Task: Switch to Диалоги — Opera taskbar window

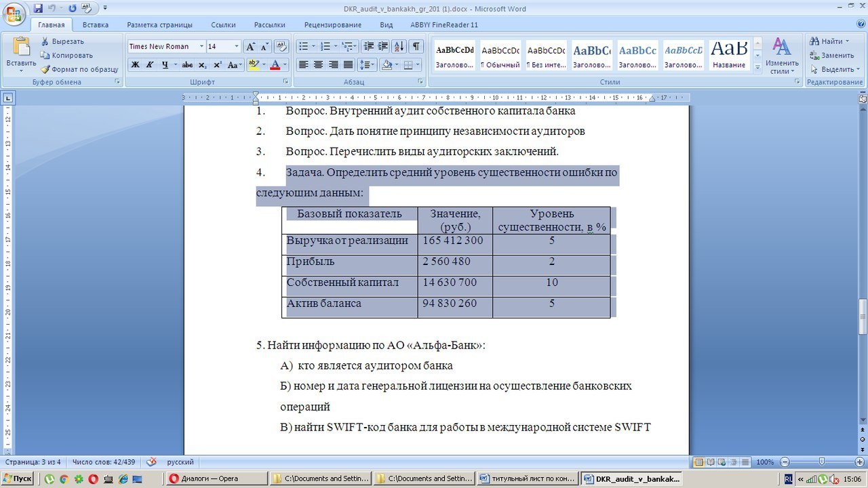Action: click(x=217, y=479)
